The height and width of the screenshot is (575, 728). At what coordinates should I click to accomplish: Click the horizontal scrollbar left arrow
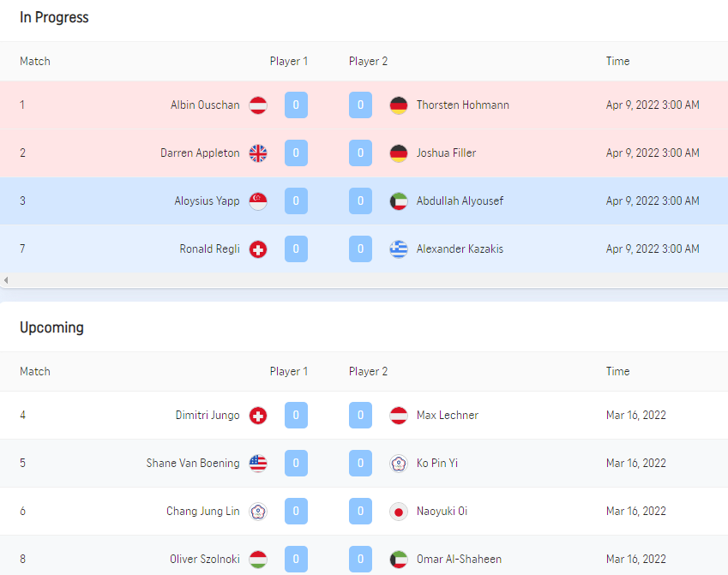(x=6, y=280)
